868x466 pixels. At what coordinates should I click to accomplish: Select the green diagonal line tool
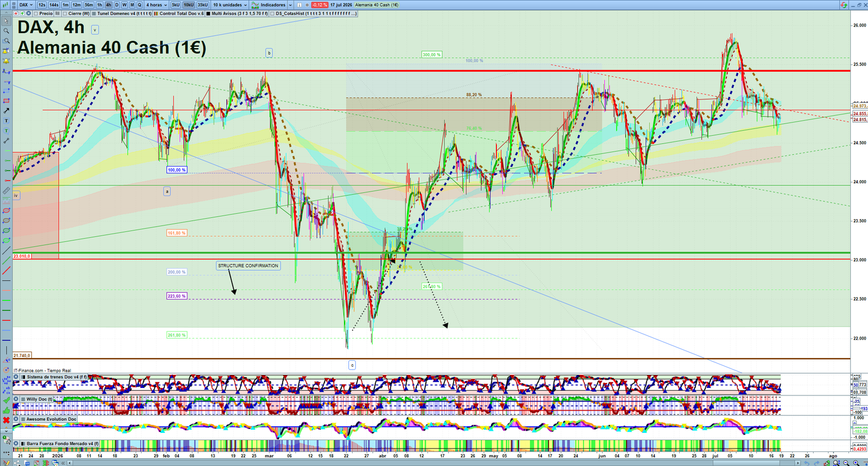tap(7, 261)
